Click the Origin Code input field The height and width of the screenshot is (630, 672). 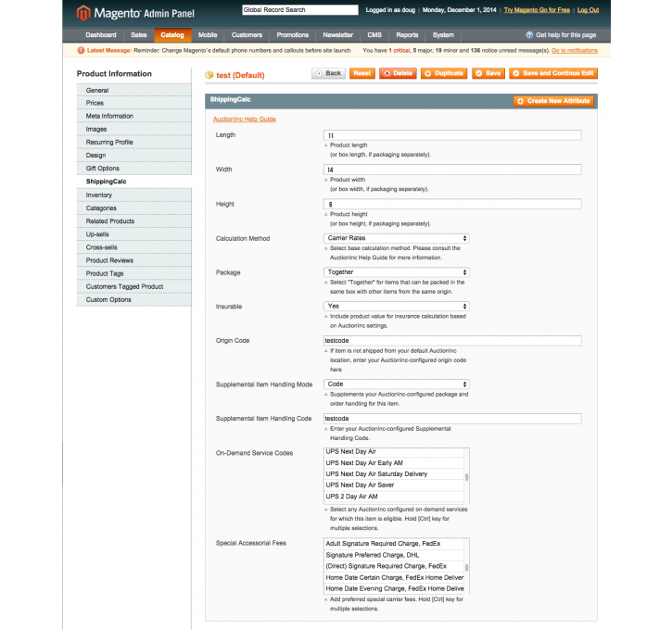coord(452,341)
